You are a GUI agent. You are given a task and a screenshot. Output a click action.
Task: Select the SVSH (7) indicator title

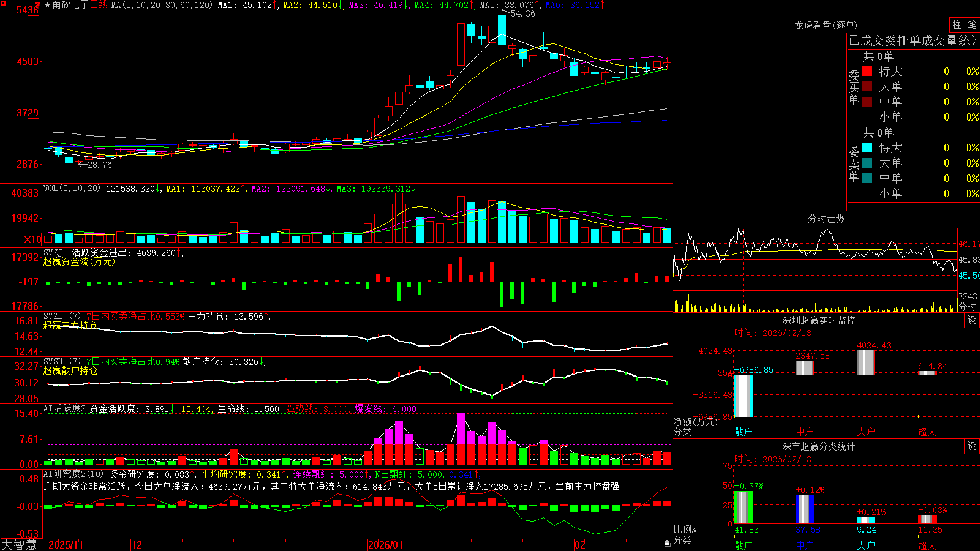tap(62, 362)
